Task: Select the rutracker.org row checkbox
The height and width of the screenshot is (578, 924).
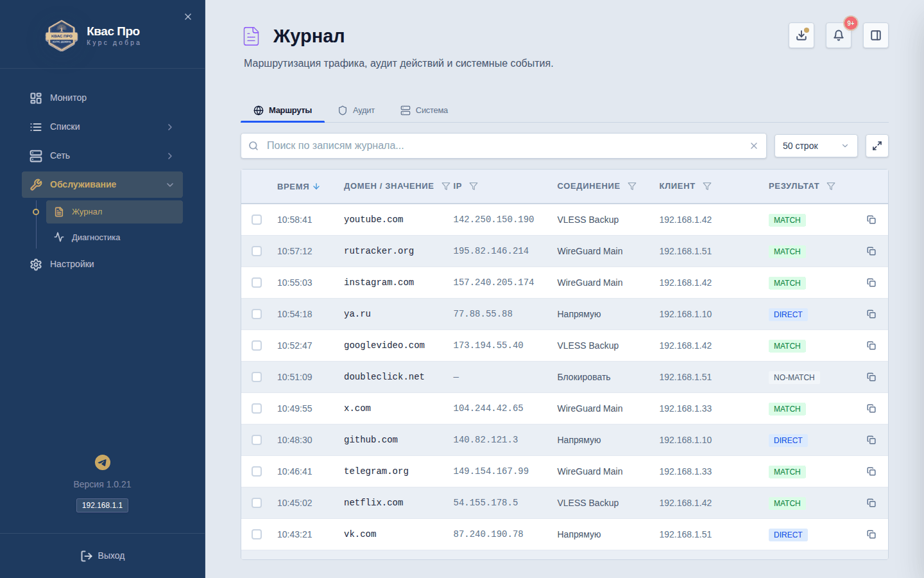Action: tap(257, 251)
